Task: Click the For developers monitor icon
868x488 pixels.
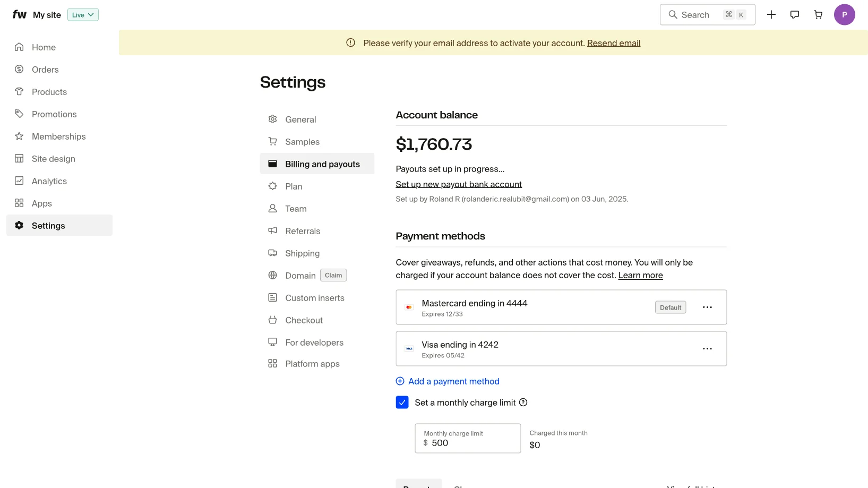Action: (272, 342)
